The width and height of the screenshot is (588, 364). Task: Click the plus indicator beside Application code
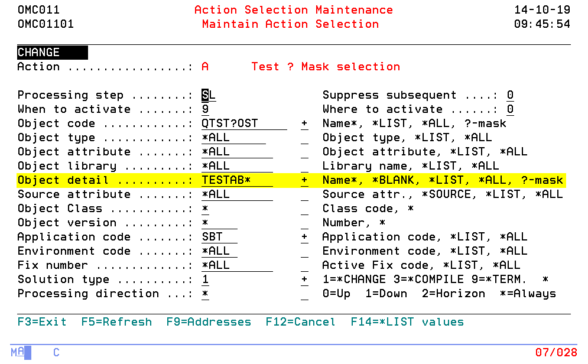304,237
